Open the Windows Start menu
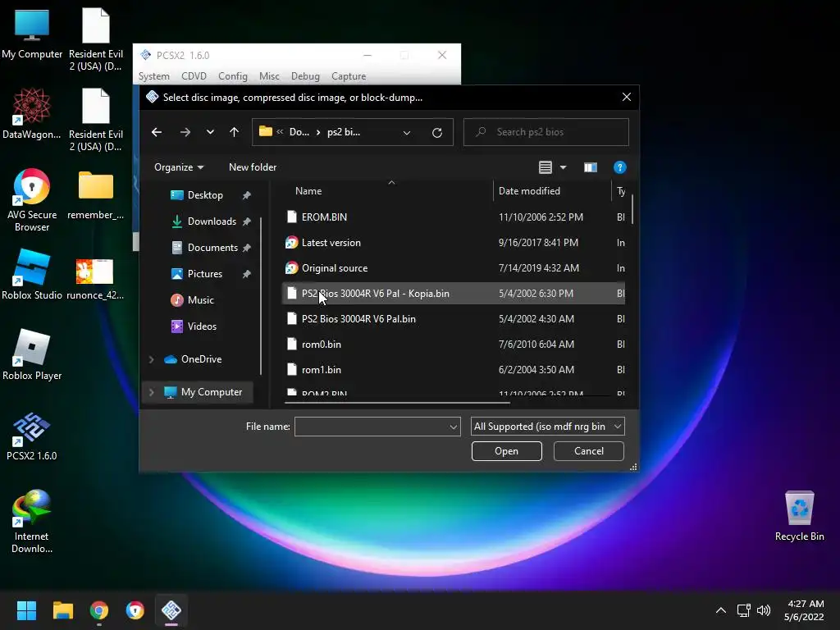 [26, 610]
